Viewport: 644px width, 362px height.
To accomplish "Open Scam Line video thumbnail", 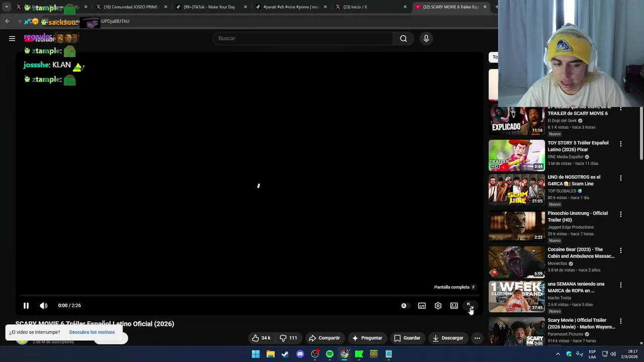I will pyautogui.click(x=517, y=190).
